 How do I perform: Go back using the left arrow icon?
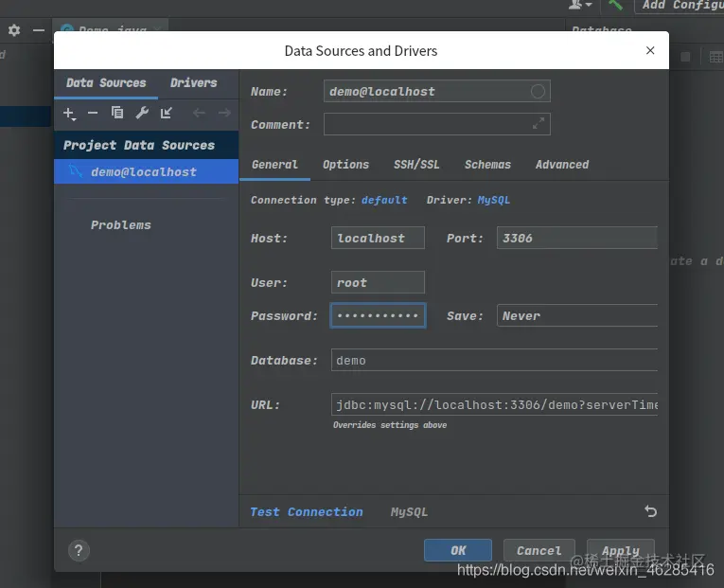(199, 113)
